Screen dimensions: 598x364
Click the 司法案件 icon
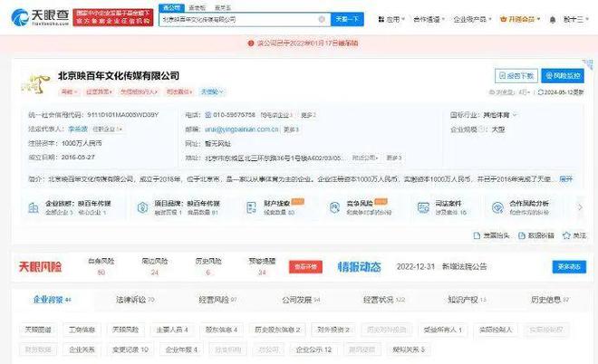pyautogui.click(x=423, y=207)
